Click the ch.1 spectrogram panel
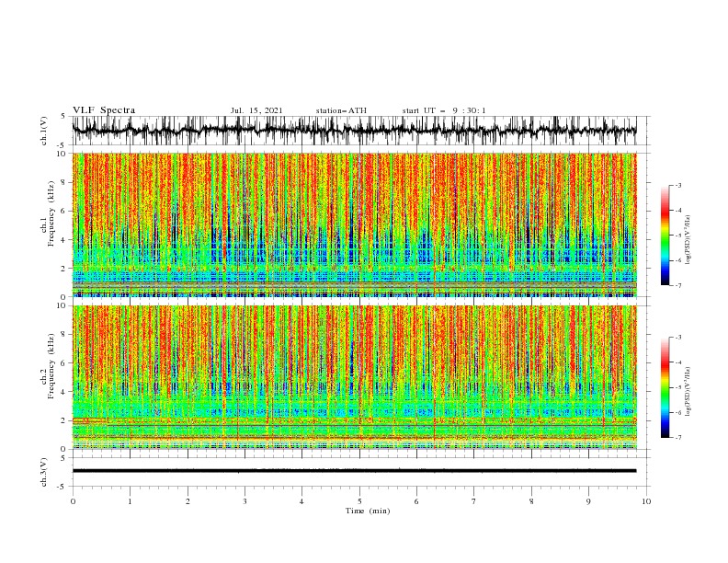This screenshot has height=563, width=728. 354,224
